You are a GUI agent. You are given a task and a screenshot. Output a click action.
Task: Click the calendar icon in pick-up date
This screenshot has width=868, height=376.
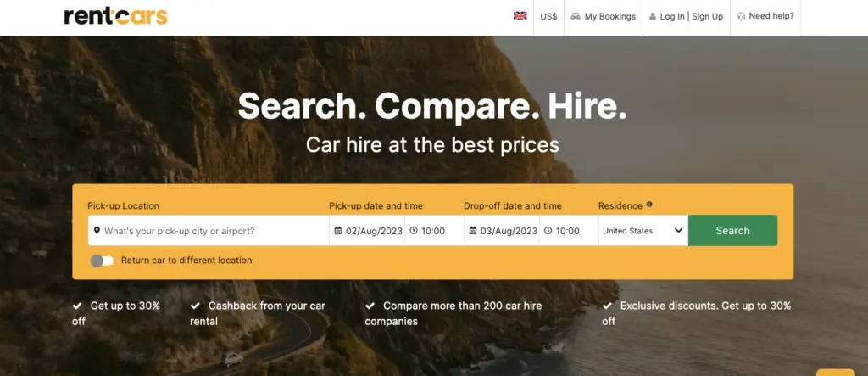pos(338,231)
